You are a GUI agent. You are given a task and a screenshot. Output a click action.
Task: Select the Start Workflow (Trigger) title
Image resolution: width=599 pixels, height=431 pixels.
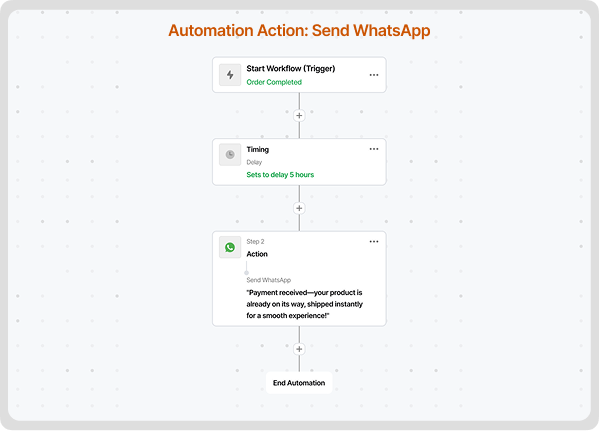pos(291,69)
